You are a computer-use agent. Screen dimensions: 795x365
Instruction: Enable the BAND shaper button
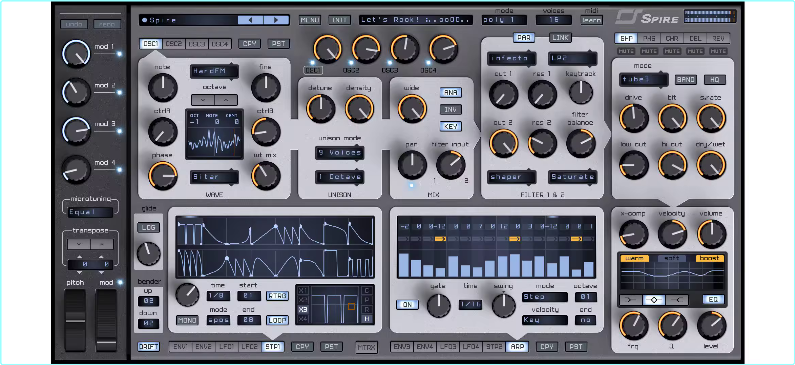pyautogui.click(x=686, y=80)
